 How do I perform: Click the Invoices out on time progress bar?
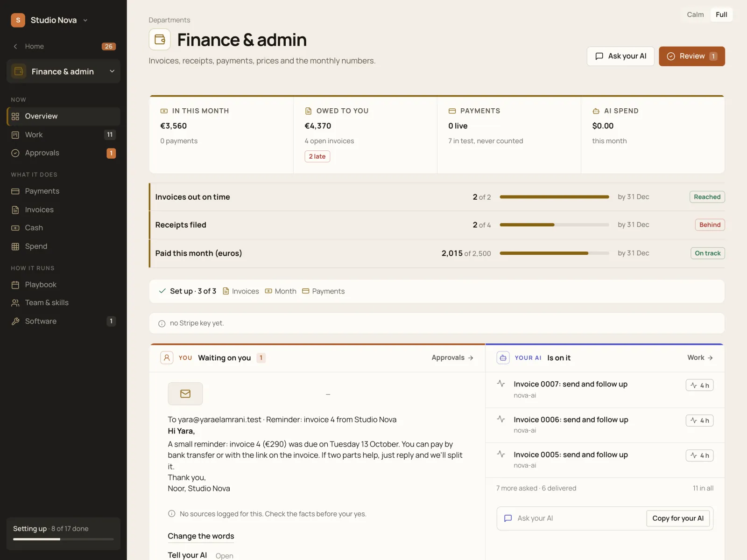tap(554, 197)
